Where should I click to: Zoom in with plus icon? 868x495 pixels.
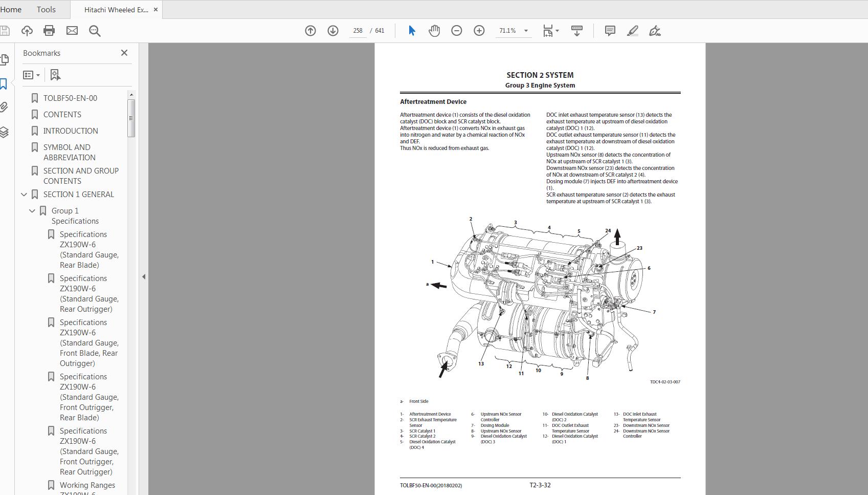[479, 31]
